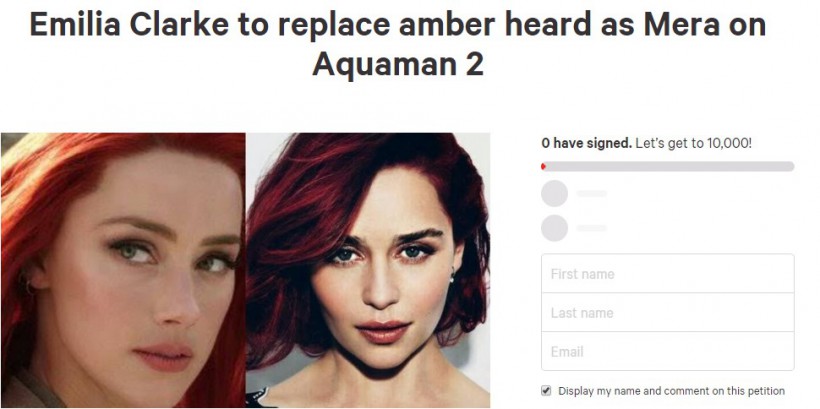Select the placeholder name line beside second avatar
This screenshot has height=409, width=820.
[x=591, y=228]
